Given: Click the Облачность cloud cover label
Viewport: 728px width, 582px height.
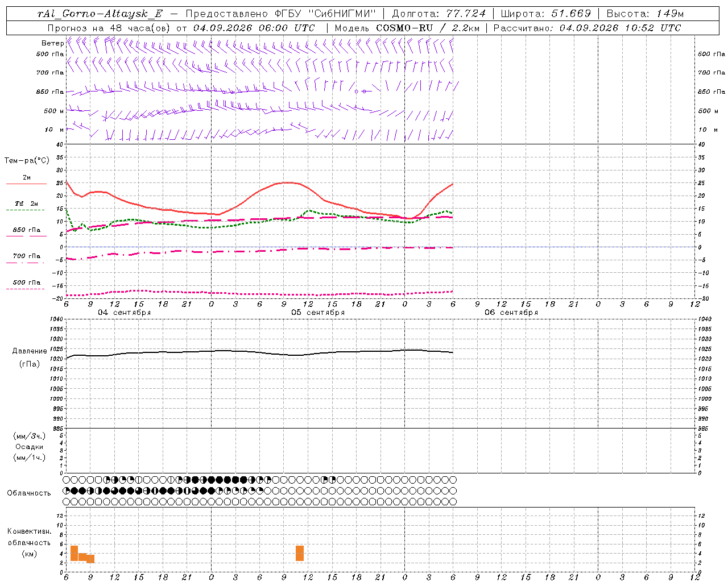Looking at the screenshot, I should [29, 493].
